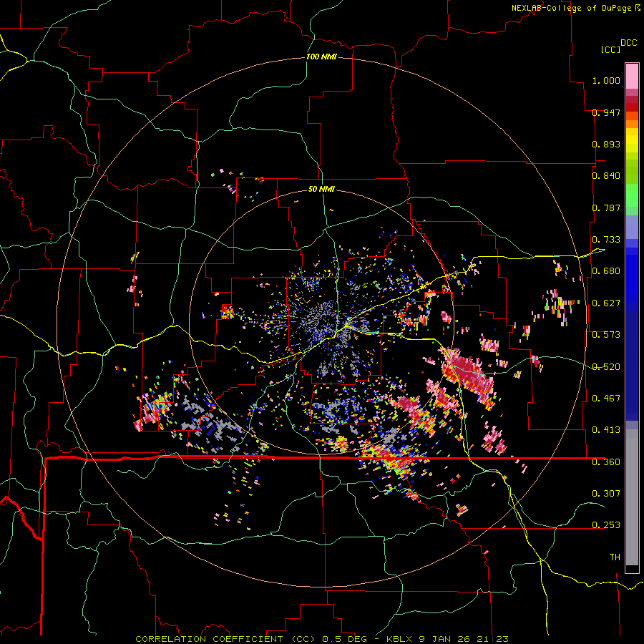Screen dimensions: 644x644
Task: Pick the olive green swatch beside 0.840
Action: [x=632, y=172]
